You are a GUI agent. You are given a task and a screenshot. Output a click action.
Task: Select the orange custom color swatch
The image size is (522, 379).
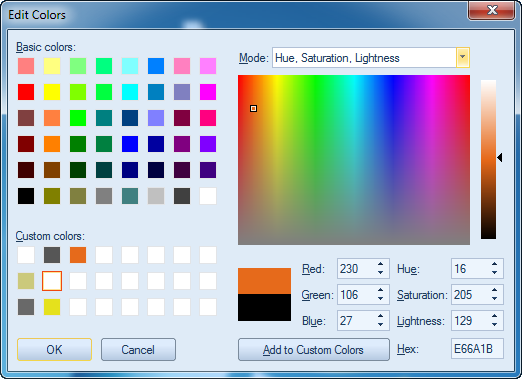click(x=78, y=255)
